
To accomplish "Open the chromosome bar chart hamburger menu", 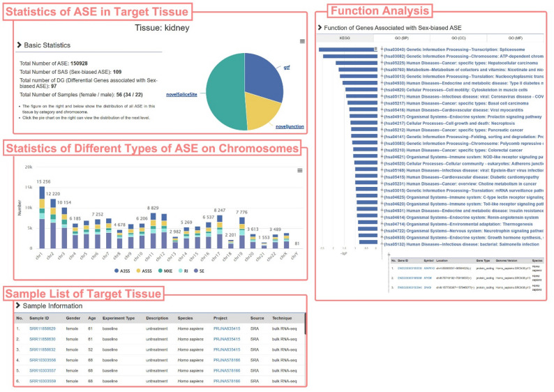I will 300,171.
